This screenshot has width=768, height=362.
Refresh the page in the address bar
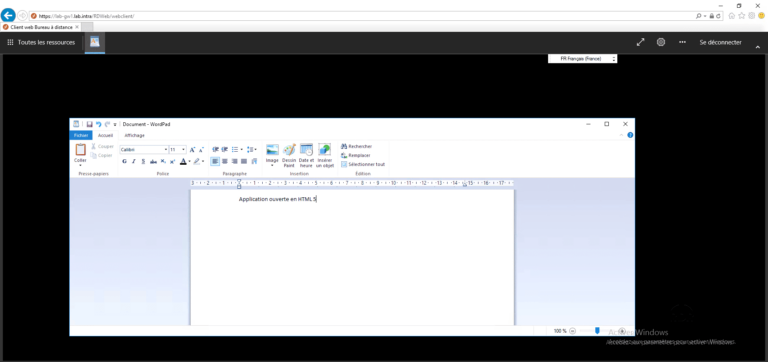(718, 16)
